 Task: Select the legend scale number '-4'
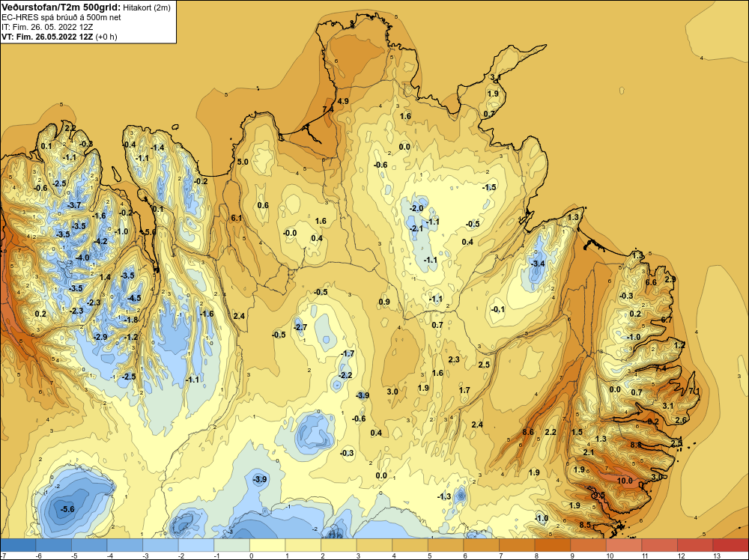point(109,556)
